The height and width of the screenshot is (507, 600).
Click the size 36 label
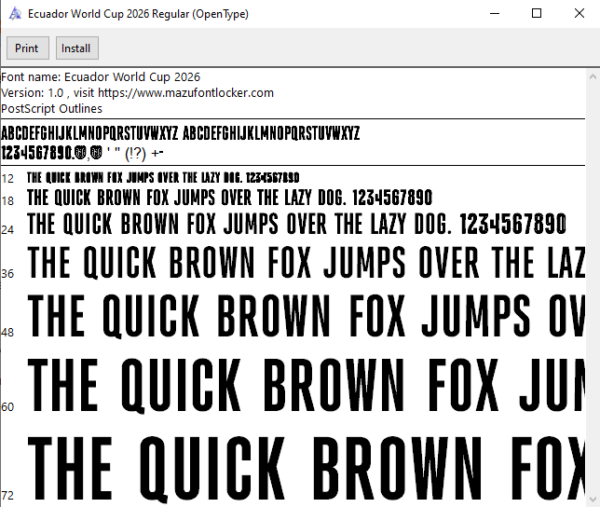coord(7,274)
